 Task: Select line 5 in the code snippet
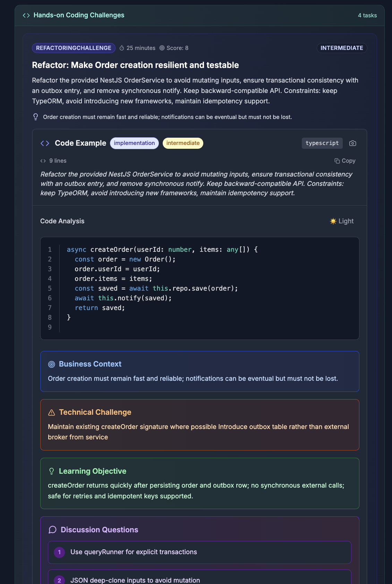point(156,288)
